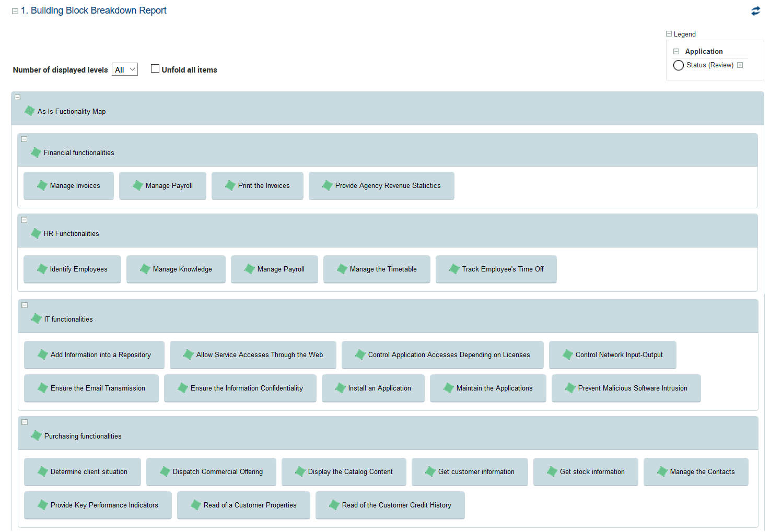Image resolution: width=770 pixels, height=532 pixels.
Task: Enable the Unfold all items checkbox
Action: (155, 68)
